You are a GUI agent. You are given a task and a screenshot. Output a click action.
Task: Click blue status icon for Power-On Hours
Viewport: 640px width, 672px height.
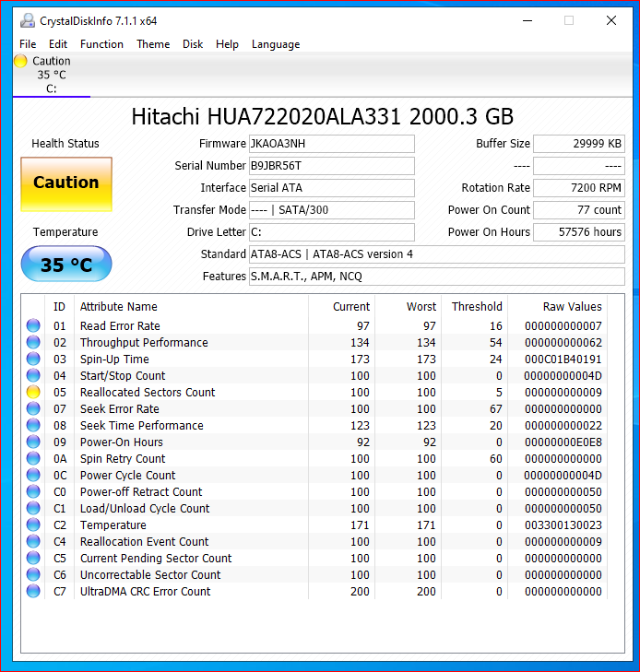tap(33, 442)
